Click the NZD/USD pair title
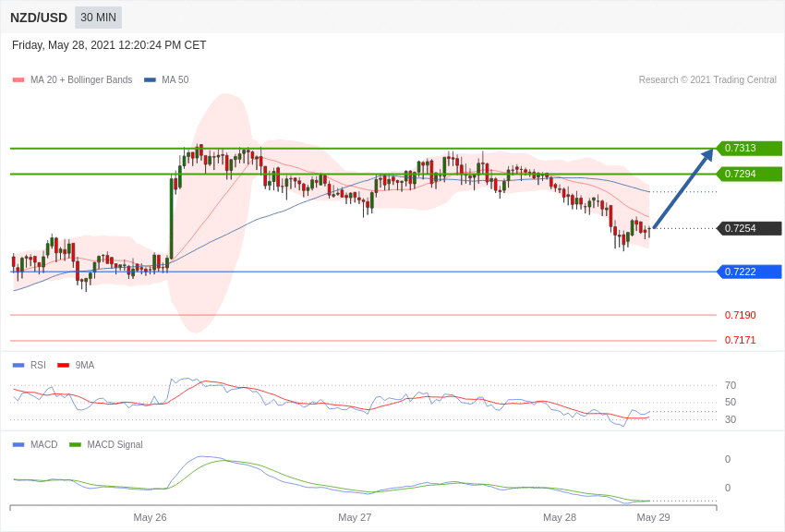This screenshot has width=785, height=532. coord(39,18)
